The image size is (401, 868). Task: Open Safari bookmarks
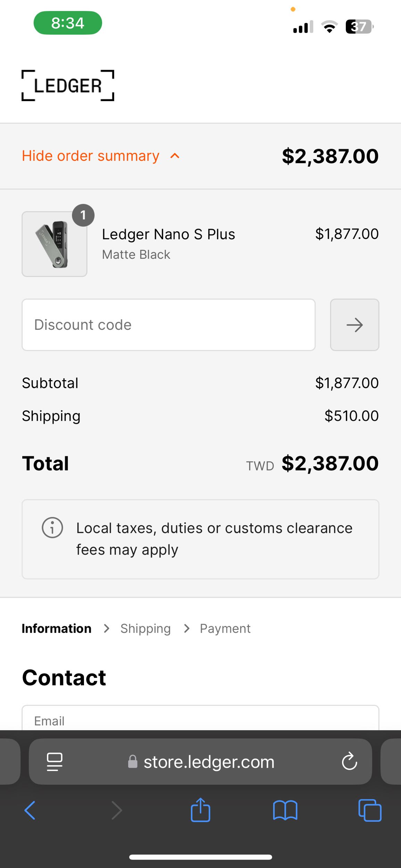[285, 810]
